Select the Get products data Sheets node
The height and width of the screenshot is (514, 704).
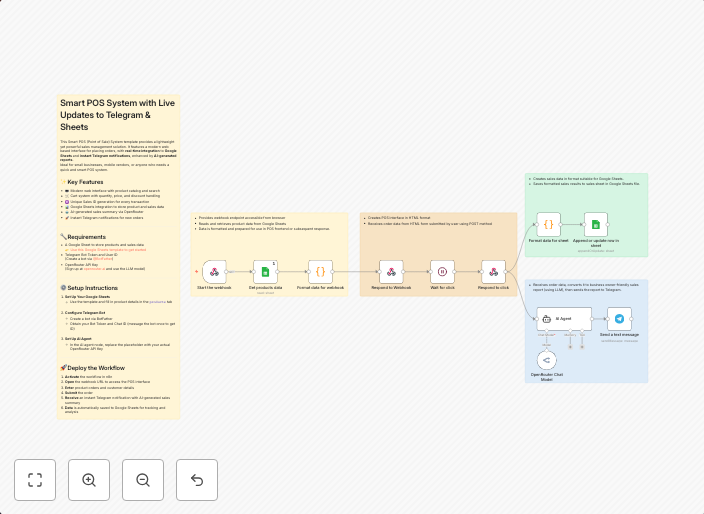click(x=265, y=272)
